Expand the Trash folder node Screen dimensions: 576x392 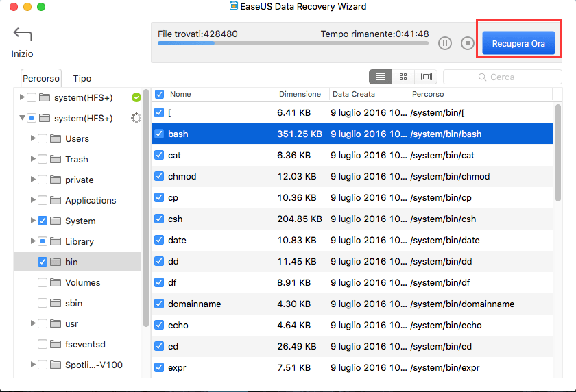33,158
